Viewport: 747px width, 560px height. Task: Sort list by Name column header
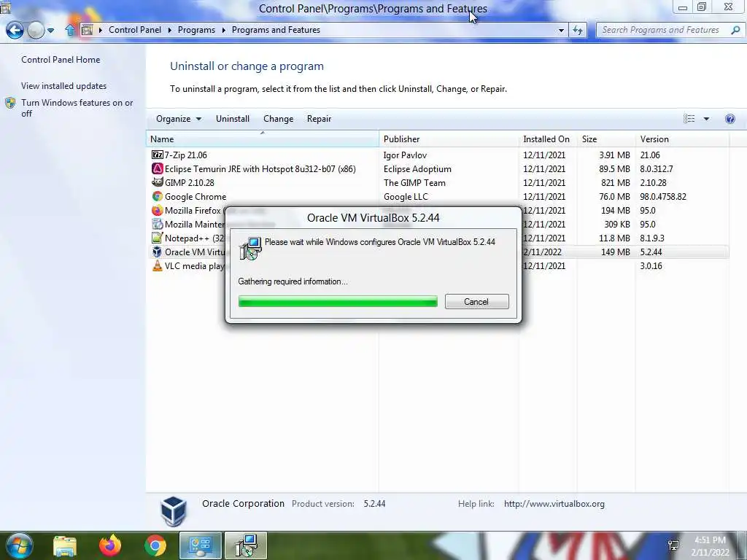pos(262,139)
